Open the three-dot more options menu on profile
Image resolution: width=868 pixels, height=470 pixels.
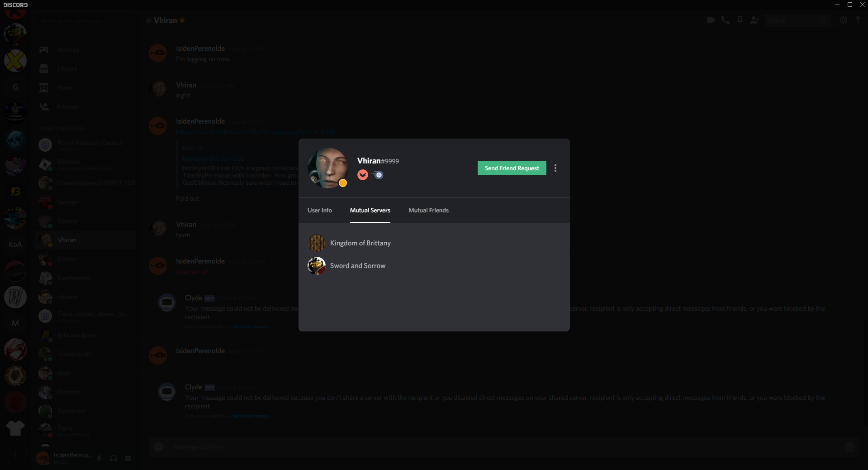(x=555, y=168)
